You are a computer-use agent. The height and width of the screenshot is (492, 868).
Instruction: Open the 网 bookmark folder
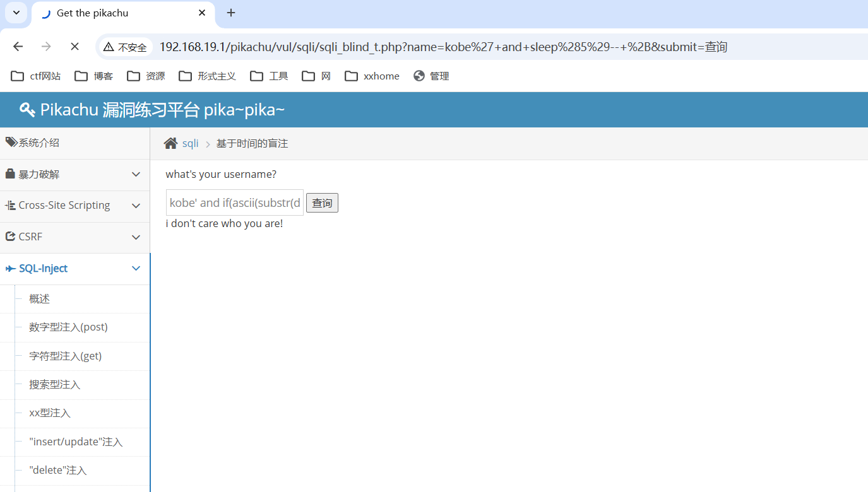[316, 76]
